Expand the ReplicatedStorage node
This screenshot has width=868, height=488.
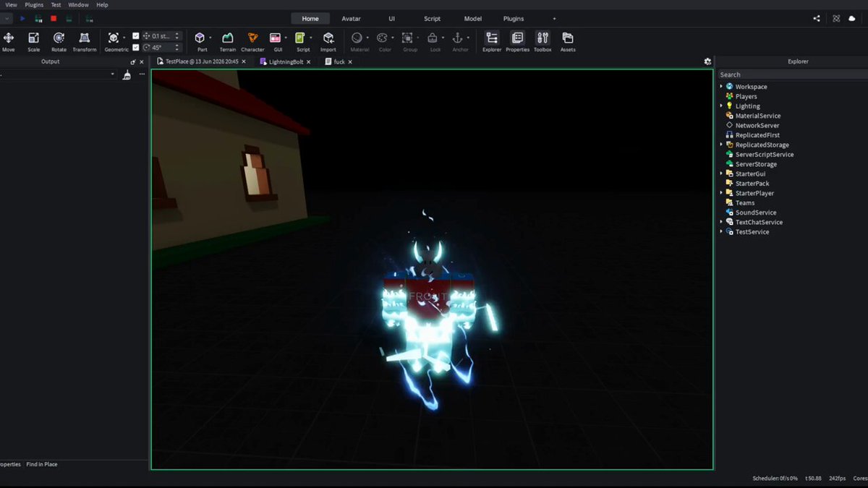(721, 145)
